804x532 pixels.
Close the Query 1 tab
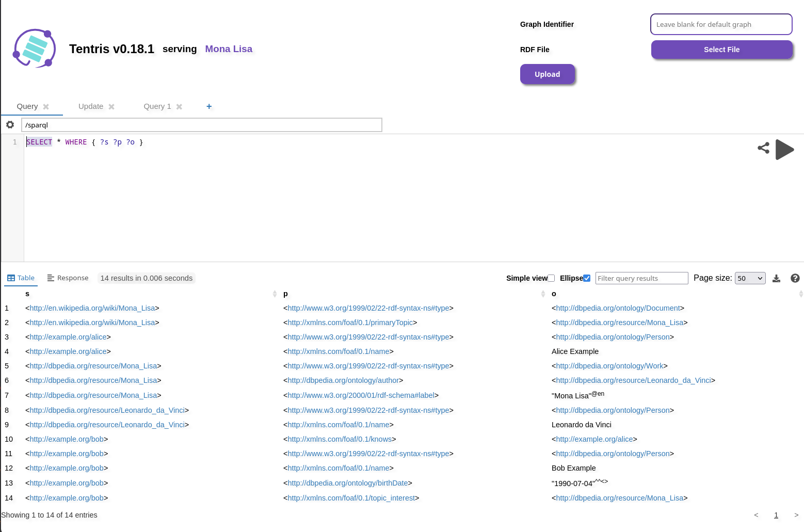(x=179, y=106)
